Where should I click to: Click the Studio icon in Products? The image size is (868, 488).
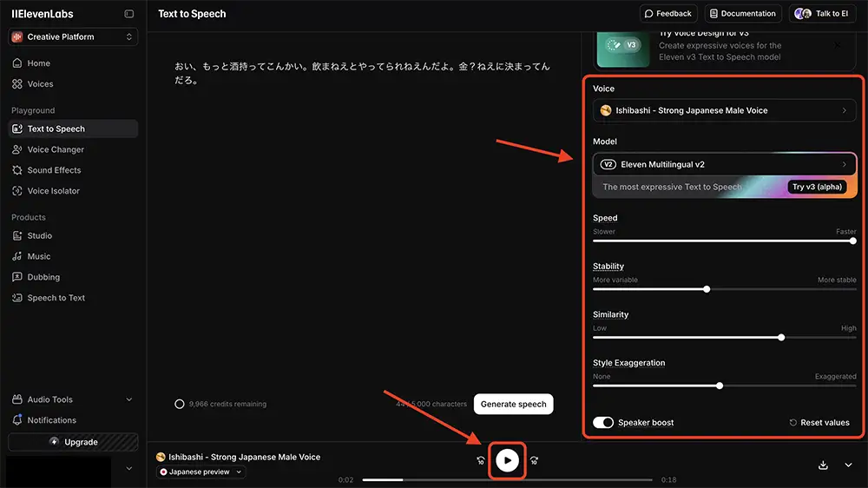pyautogui.click(x=17, y=235)
